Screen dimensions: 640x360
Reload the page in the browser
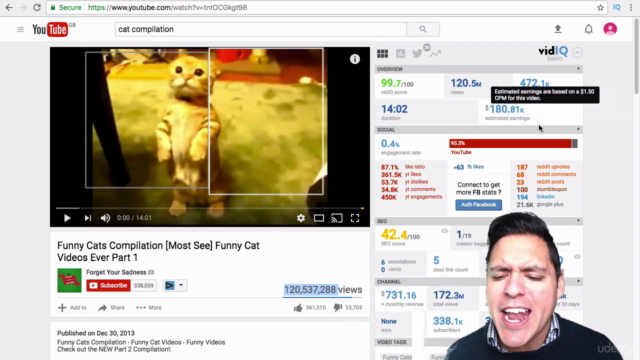coord(37,7)
